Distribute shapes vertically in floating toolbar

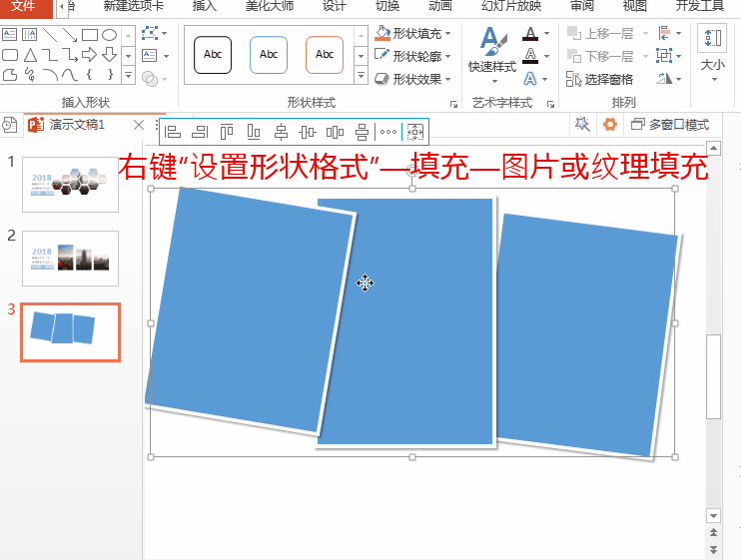click(x=362, y=132)
